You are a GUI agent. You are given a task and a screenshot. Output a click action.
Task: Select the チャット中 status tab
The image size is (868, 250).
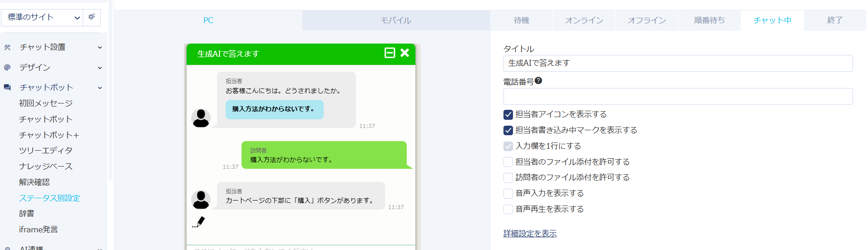click(772, 20)
